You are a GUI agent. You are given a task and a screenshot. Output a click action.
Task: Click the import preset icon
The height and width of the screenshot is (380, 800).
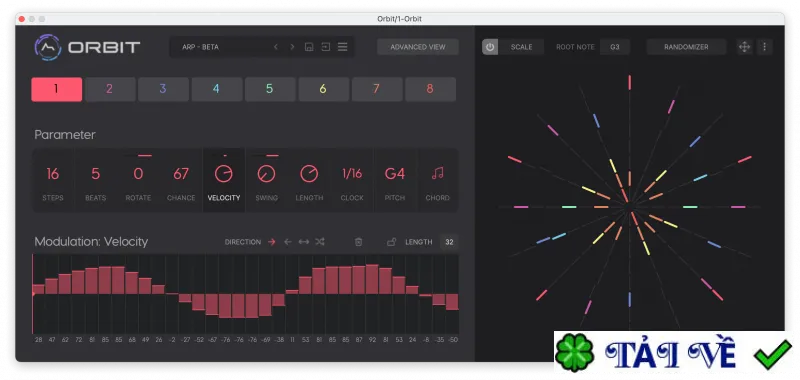tap(326, 47)
